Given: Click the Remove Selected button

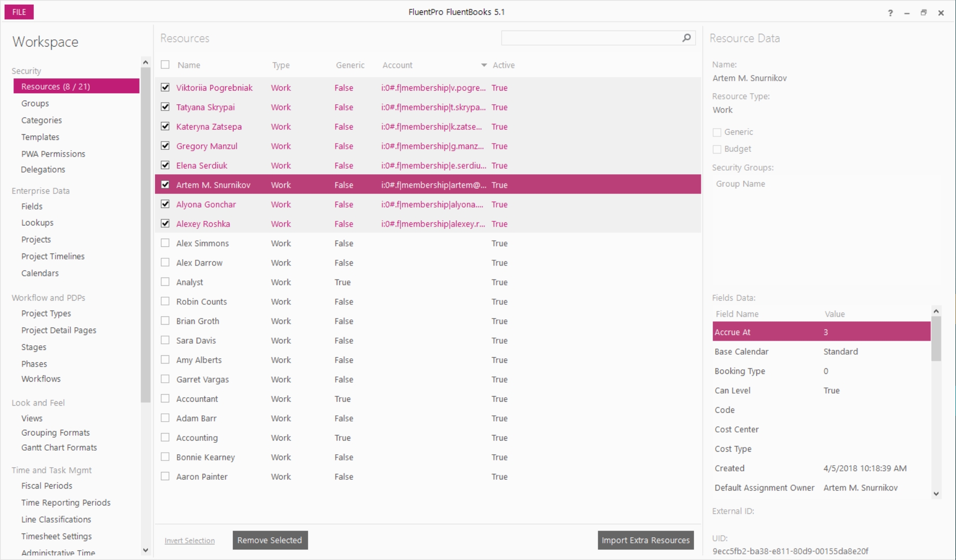Looking at the screenshot, I should click(270, 540).
